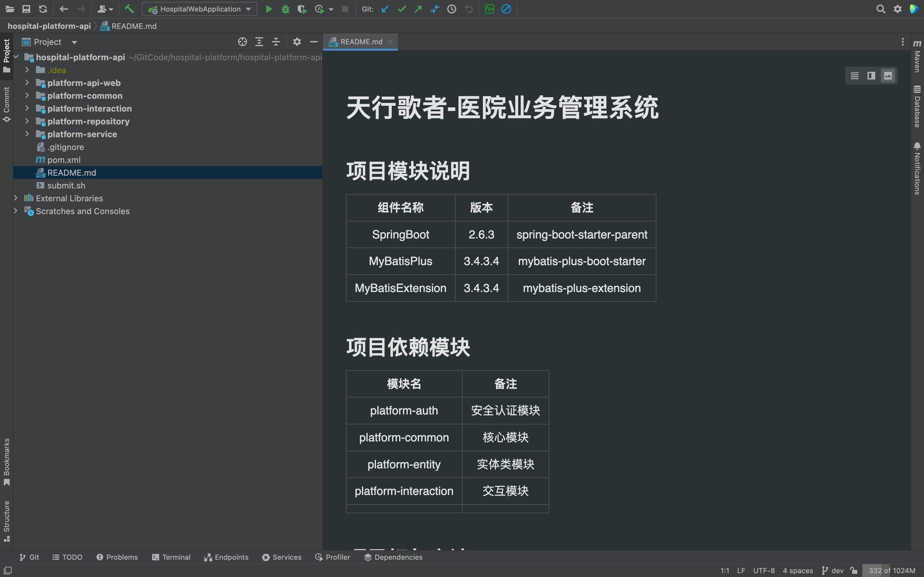This screenshot has width=924, height=577.
Task: Switch to preview-only view mode
Action: pyautogui.click(x=888, y=76)
